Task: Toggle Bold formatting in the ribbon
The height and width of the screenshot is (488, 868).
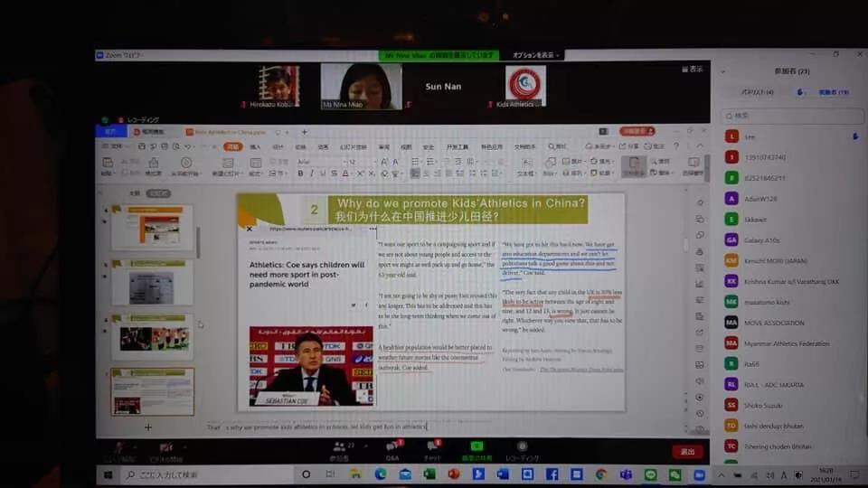Action: point(300,174)
